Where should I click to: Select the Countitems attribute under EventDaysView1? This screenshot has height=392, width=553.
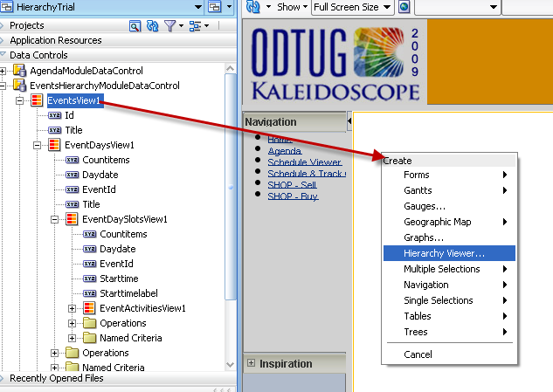[106, 160]
